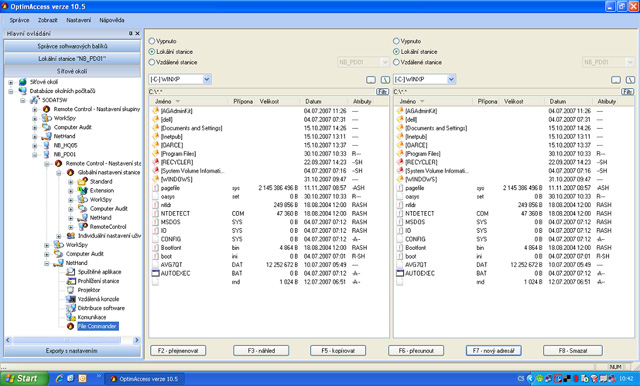
Task: Select Vypnuto radio in left pane
Action: point(152,41)
